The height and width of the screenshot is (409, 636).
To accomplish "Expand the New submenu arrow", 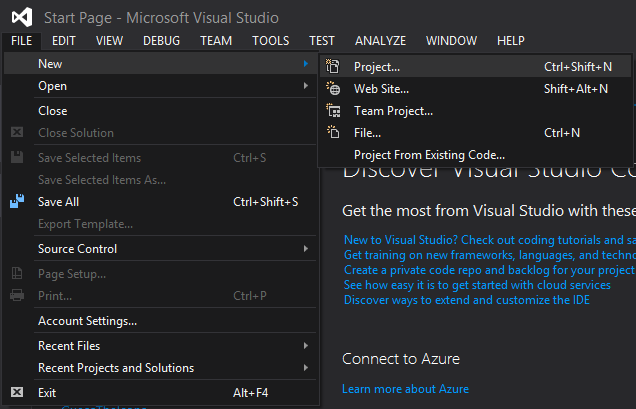I will (x=306, y=64).
